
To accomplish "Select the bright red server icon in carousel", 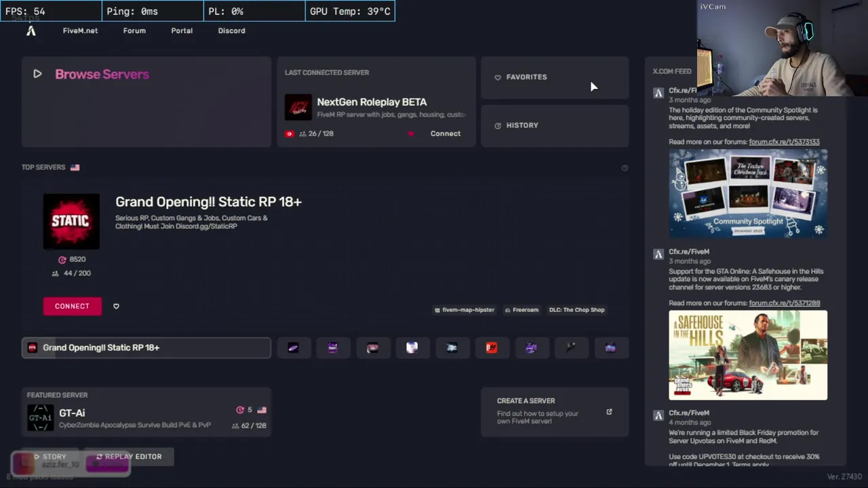I will pos(492,348).
